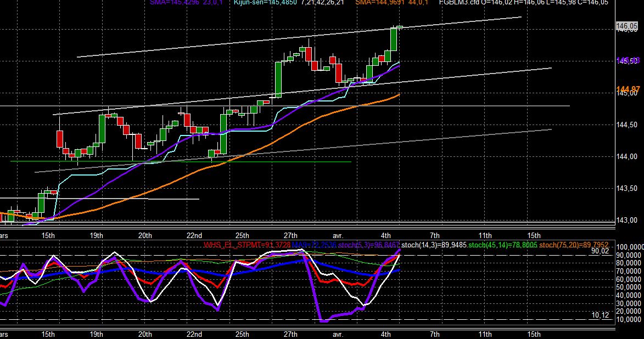Click the purple 145,43 price marker
Viewport: 644px width, 339px height.
tap(628, 60)
